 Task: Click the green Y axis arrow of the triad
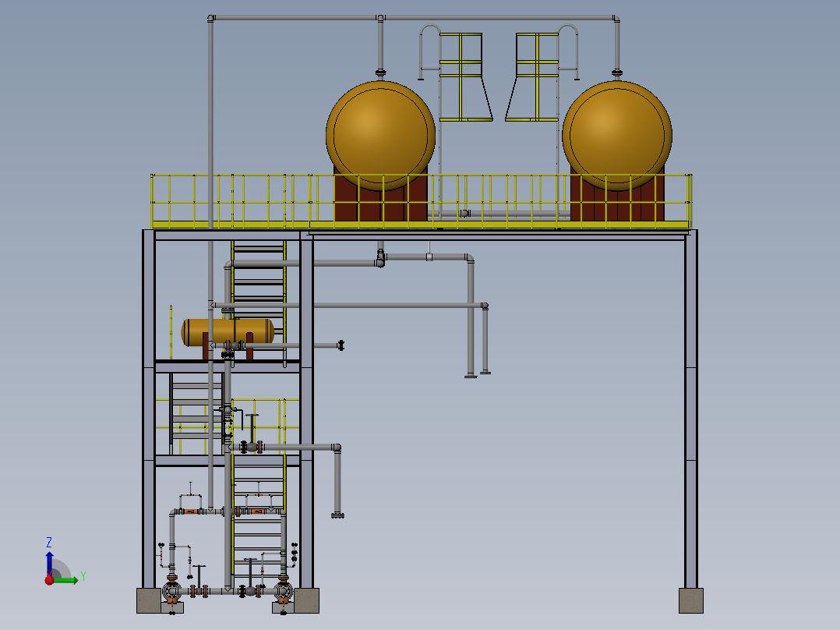click(x=66, y=580)
